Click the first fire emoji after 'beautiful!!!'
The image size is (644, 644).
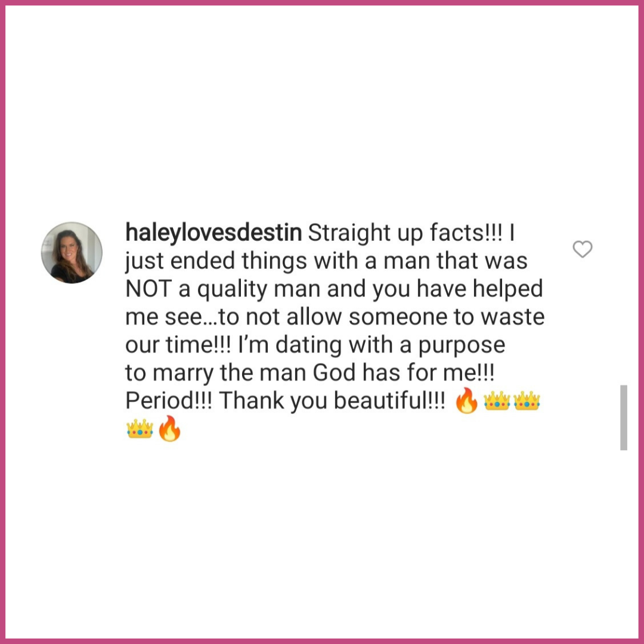[x=466, y=401]
